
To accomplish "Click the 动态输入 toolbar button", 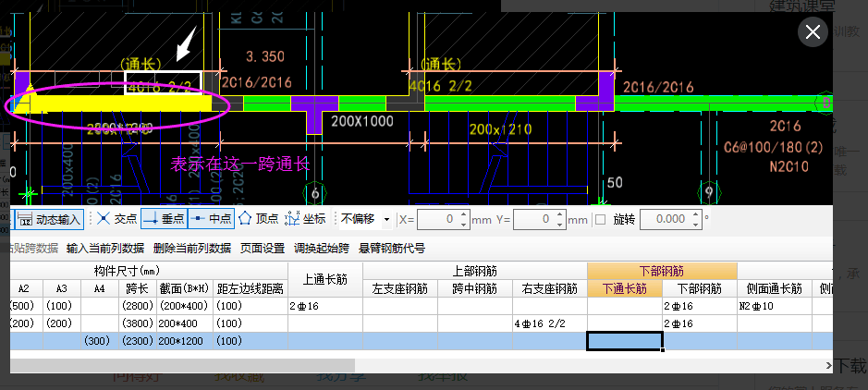I will [x=50, y=219].
